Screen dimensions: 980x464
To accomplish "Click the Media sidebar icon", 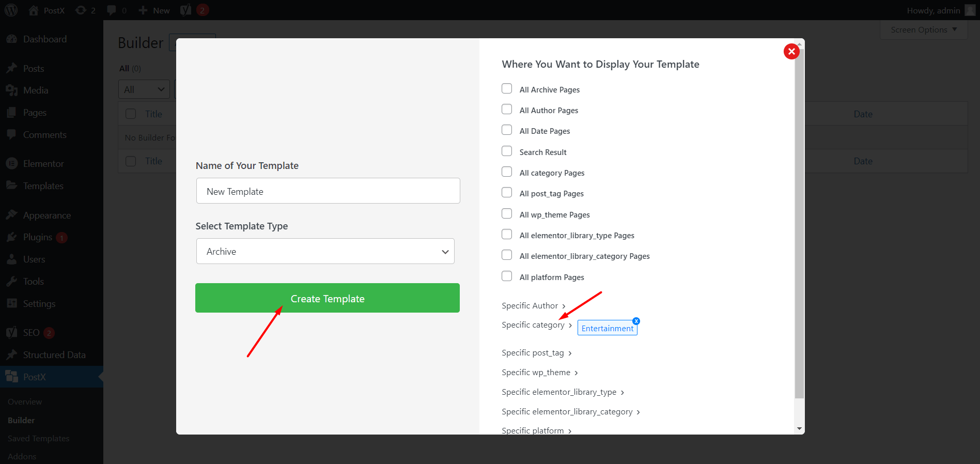I will (x=11, y=90).
